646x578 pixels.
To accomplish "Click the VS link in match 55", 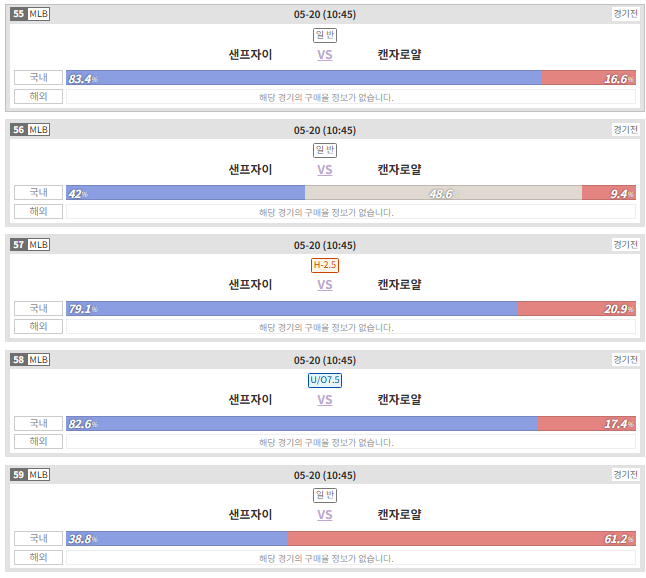I will click(x=325, y=55).
